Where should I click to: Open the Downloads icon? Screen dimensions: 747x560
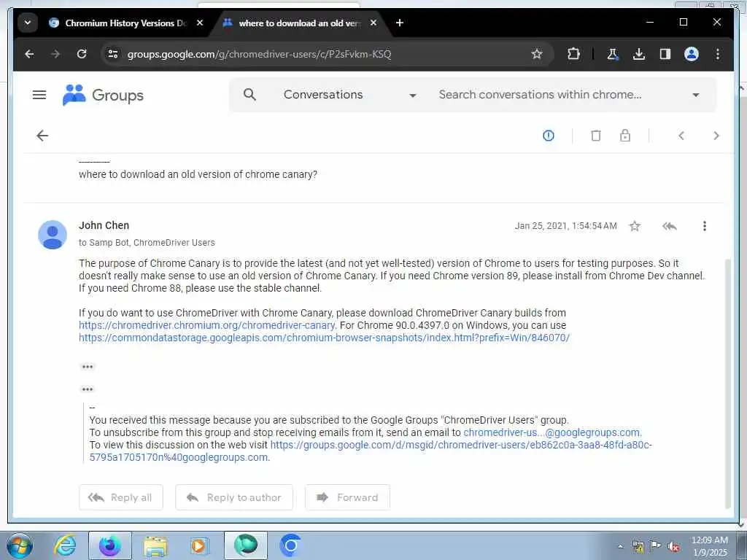point(639,54)
